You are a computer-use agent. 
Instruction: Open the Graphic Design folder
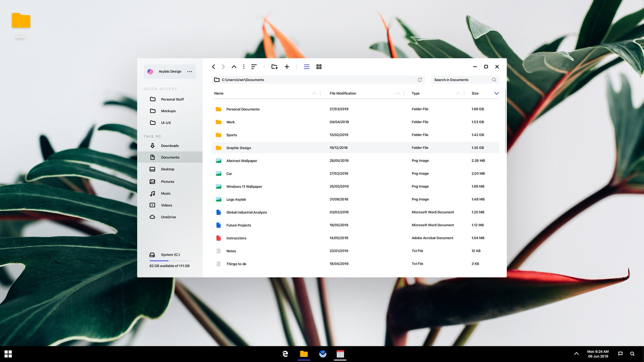tap(238, 148)
